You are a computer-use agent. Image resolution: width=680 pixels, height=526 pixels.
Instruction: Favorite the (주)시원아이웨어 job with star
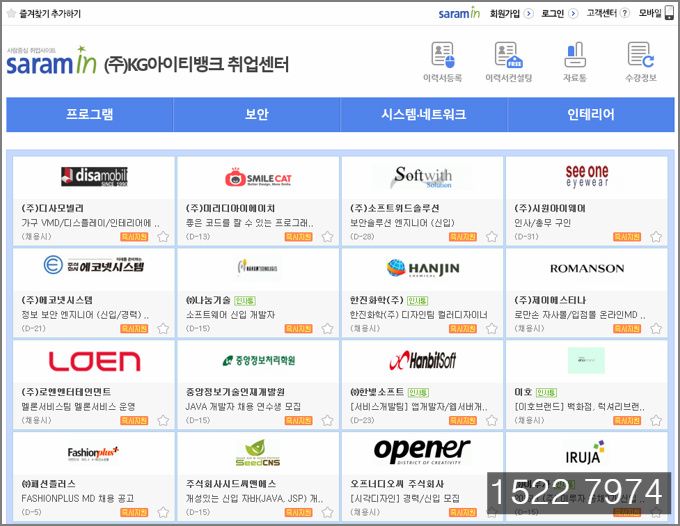(656, 237)
